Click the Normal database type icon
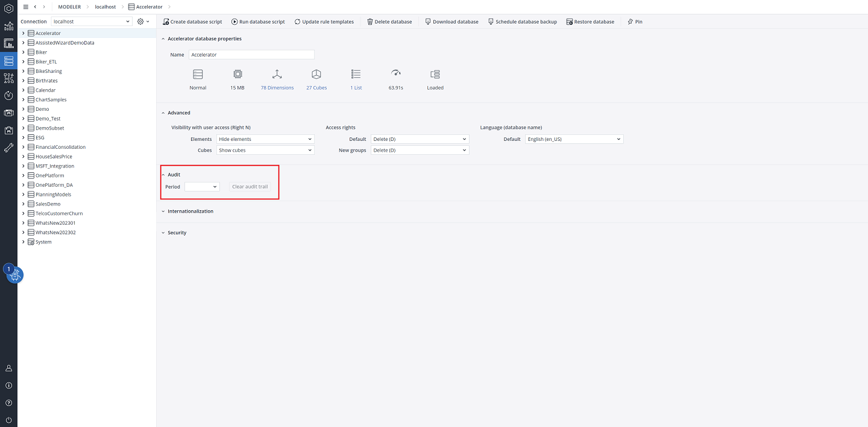The height and width of the screenshot is (427, 868). click(198, 74)
